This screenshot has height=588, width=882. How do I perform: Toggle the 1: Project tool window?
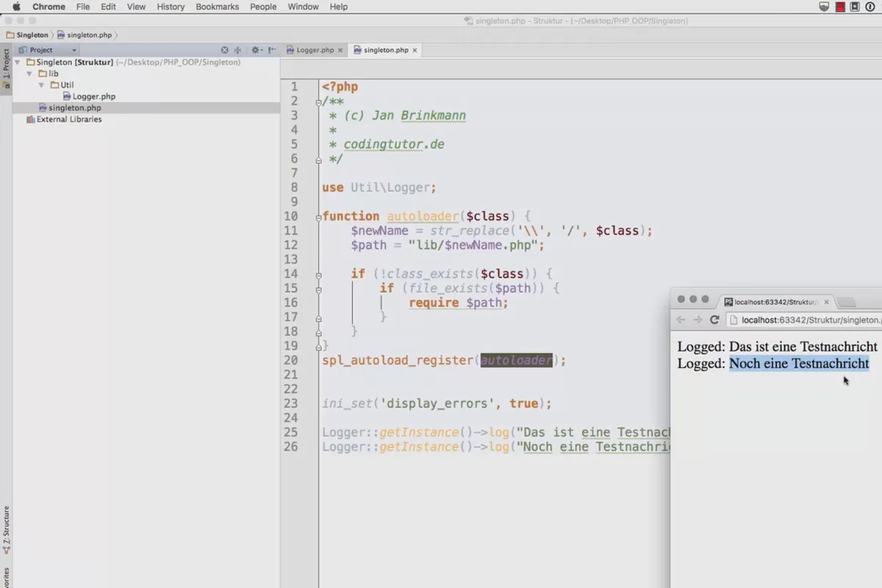[x=6, y=68]
